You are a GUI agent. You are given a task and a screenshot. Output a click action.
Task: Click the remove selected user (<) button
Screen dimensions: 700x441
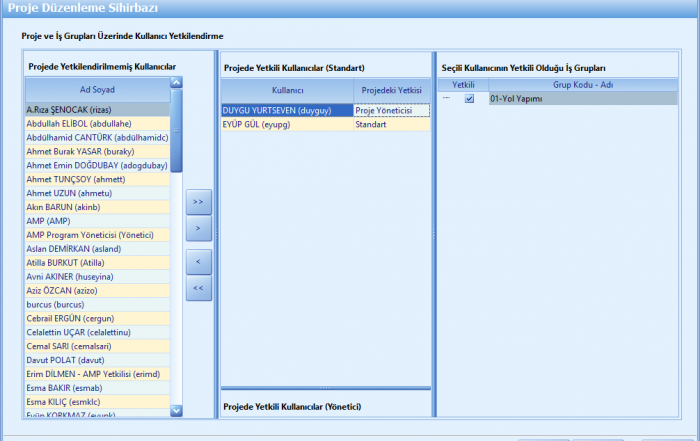pyautogui.click(x=197, y=262)
